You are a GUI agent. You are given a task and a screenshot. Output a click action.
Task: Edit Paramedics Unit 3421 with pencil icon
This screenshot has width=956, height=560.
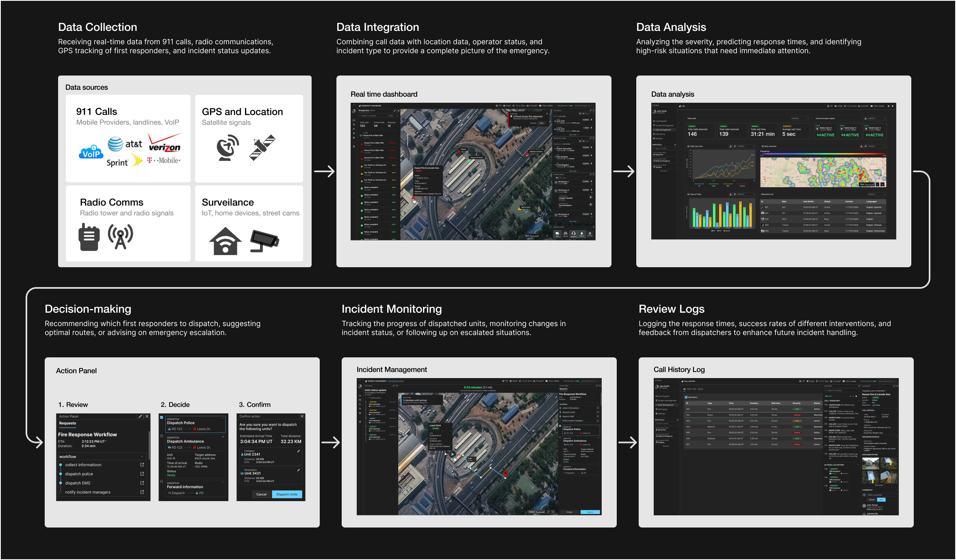298,470
